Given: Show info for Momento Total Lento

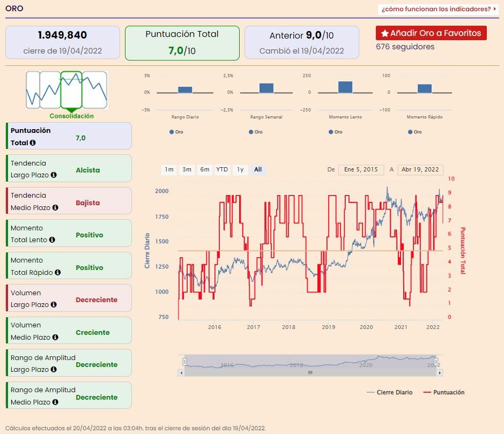Looking at the screenshot, I should click(x=52, y=240).
